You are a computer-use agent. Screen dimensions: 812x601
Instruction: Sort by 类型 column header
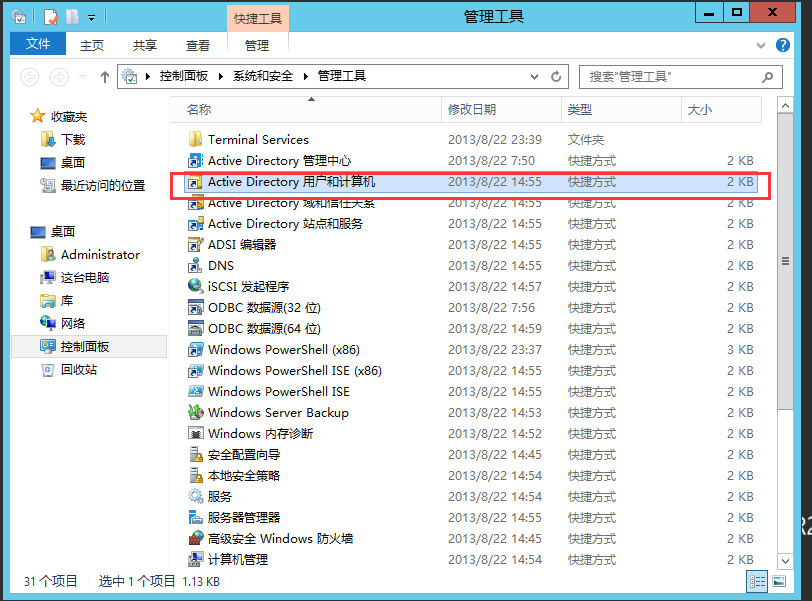621,109
